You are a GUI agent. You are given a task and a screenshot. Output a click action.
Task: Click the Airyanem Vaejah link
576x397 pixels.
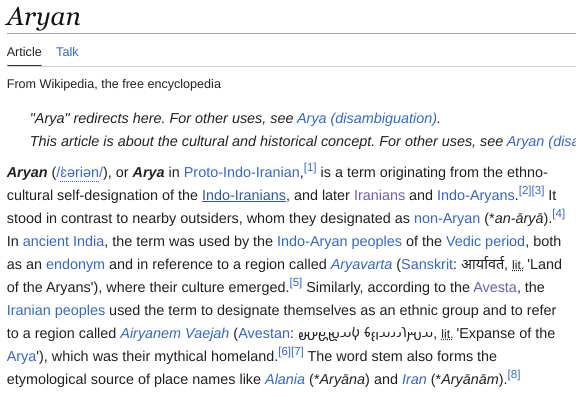pos(174,333)
